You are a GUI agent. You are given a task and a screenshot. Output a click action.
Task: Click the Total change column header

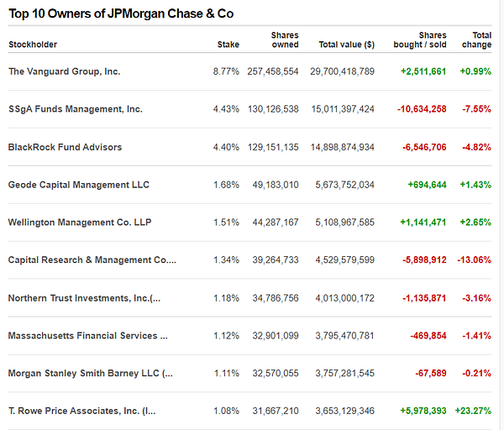pos(476,39)
